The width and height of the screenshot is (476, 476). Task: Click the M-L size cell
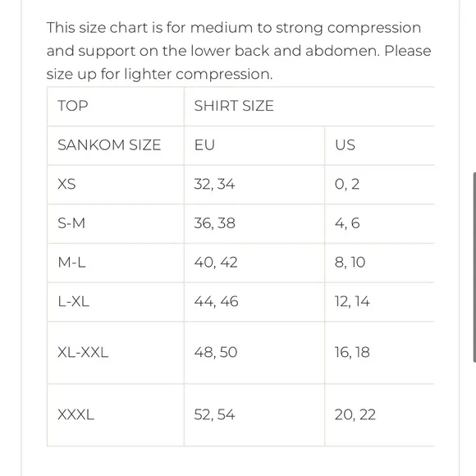tap(116, 263)
